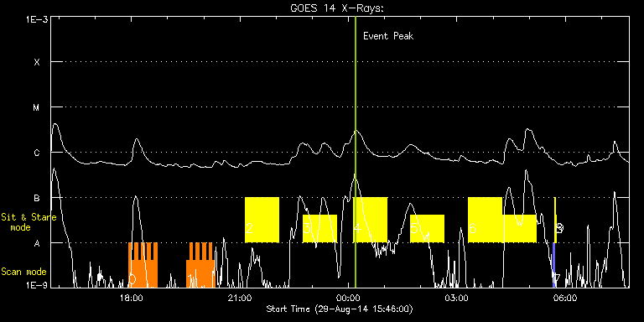Select the orange scan block labeled 1

pyautogui.click(x=200, y=265)
